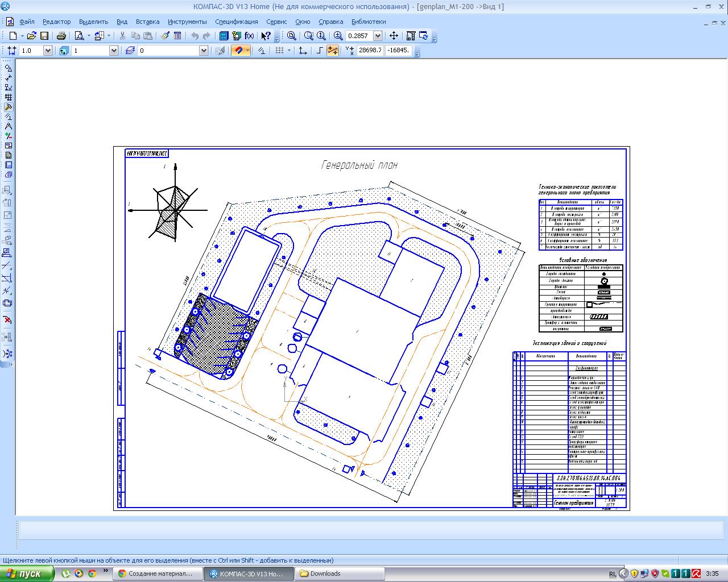Open the Dimensions tool in left sidebar
This screenshot has height=582, width=728.
(x=8, y=78)
